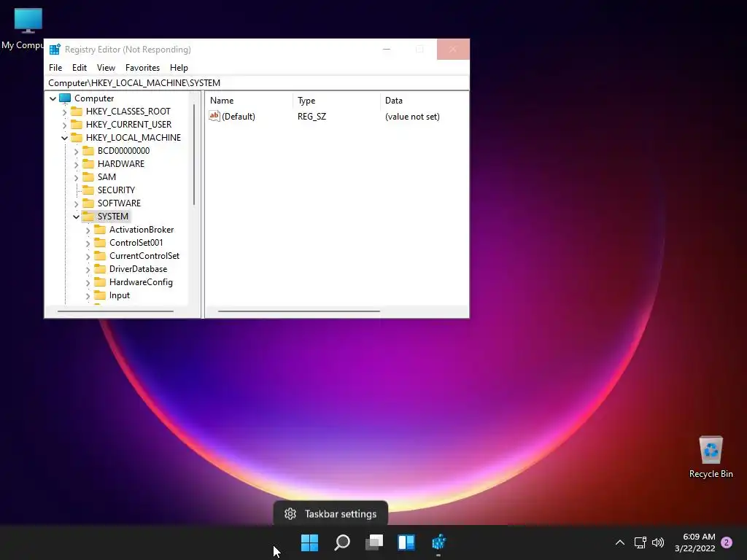Expand HKEY_CURRENT_USER key

click(x=64, y=125)
